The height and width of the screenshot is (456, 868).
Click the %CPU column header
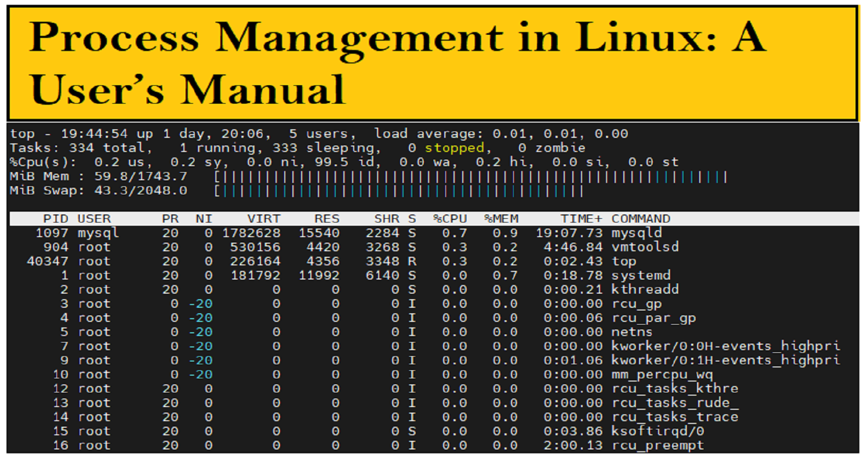(x=450, y=219)
